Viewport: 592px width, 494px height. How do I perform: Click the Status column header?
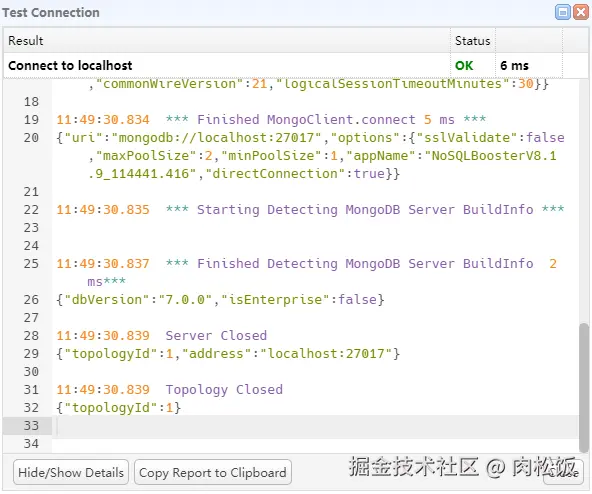472,40
